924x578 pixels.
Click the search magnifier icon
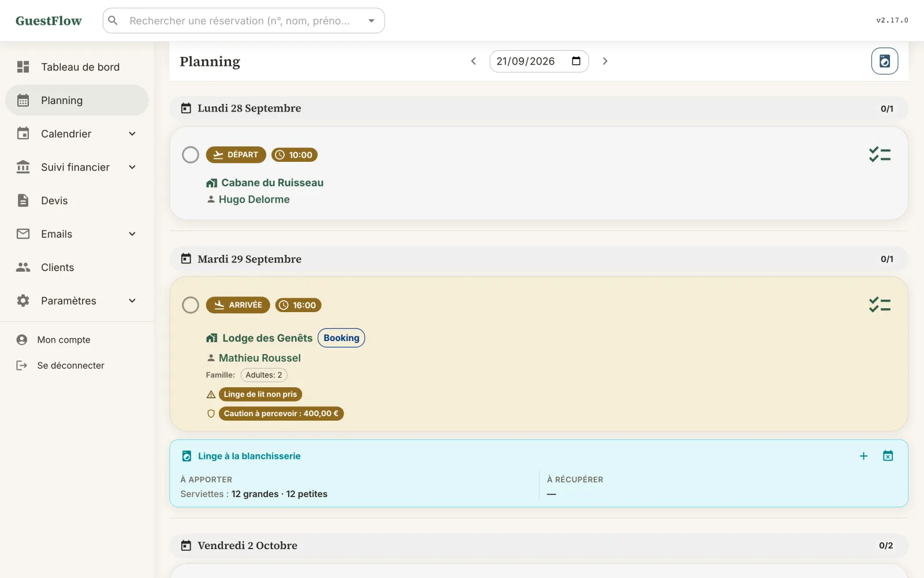pyautogui.click(x=113, y=21)
